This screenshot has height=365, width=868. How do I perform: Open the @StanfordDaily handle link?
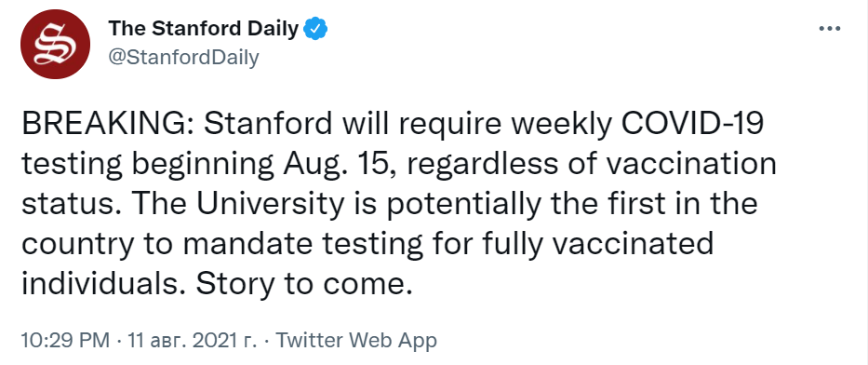[183, 57]
